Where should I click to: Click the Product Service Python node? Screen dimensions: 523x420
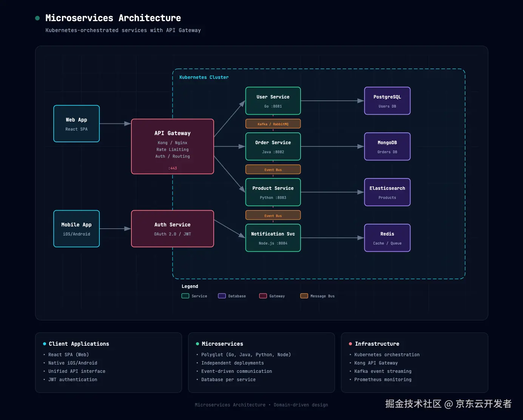tap(273, 192)
